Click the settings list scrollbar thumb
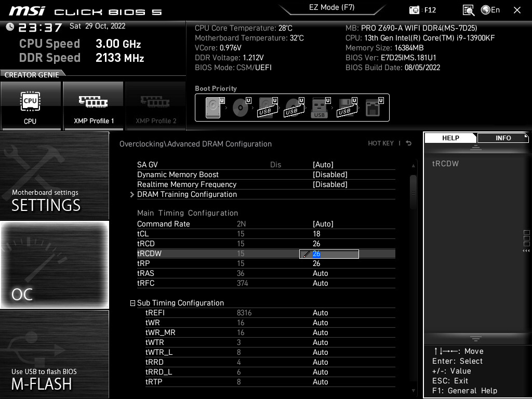Viewport: 532px width, 399px height. pyautogui.click(x=413, y=192)
